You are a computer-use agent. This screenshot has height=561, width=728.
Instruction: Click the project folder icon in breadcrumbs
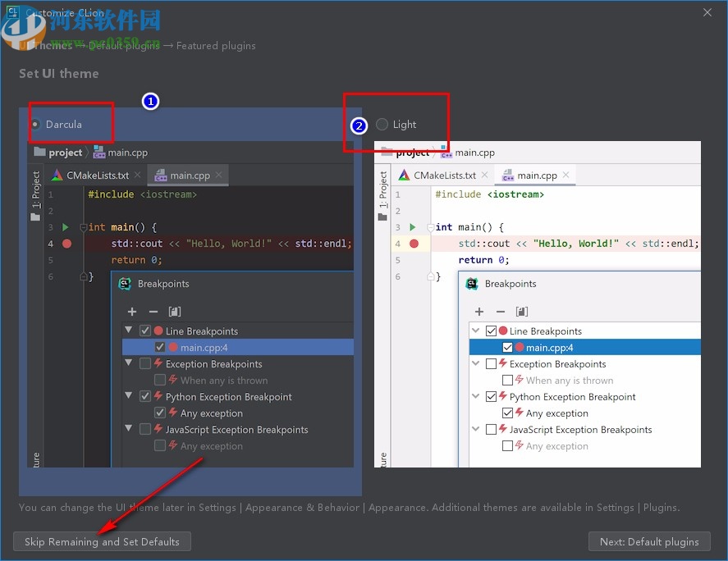[39, 152]
